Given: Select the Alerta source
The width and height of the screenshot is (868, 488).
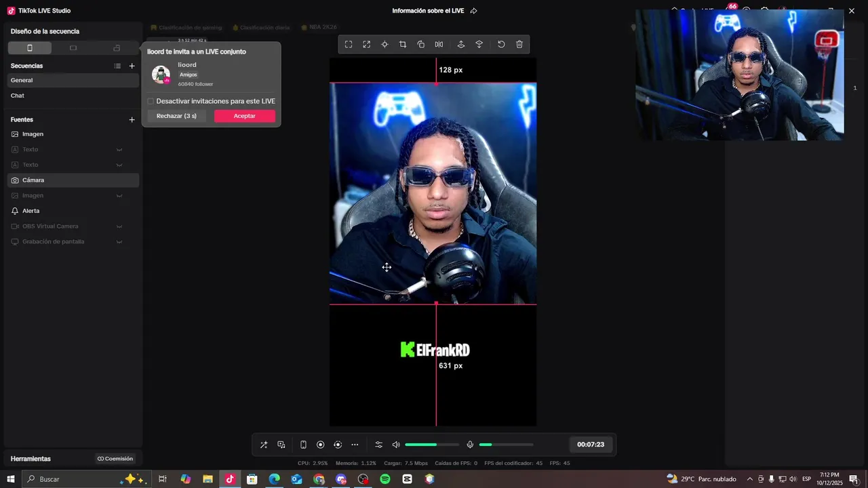Looking at the screenshot, I should click(x=73, y=211).
